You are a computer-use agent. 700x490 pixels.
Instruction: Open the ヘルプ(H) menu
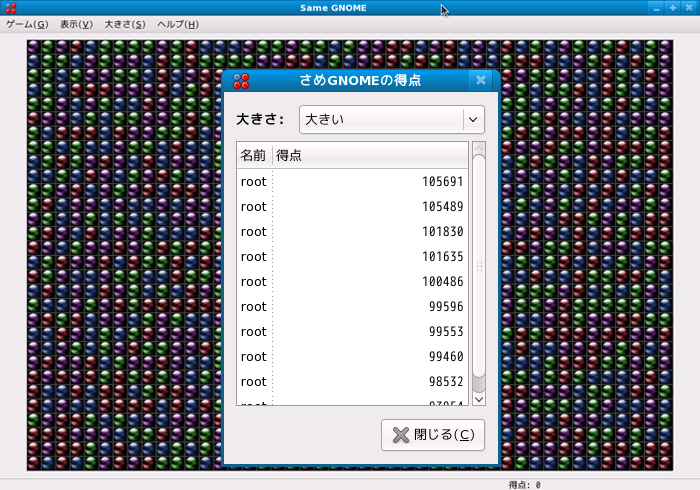tap(178, 24)
